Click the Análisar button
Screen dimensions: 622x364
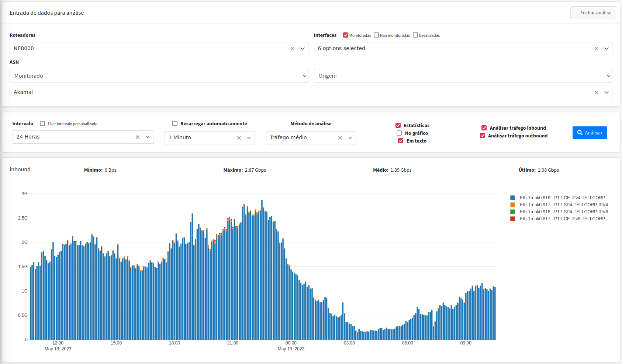tap(590, 133)
